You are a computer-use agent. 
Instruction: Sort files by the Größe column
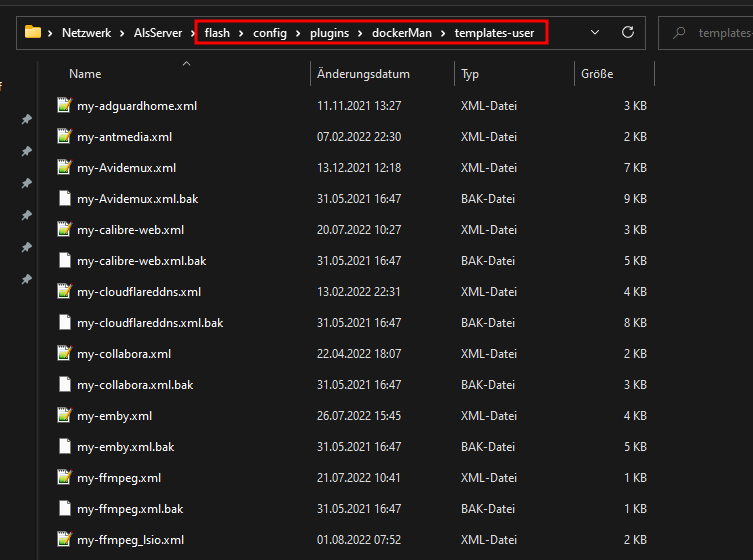[x=597, y=74]
